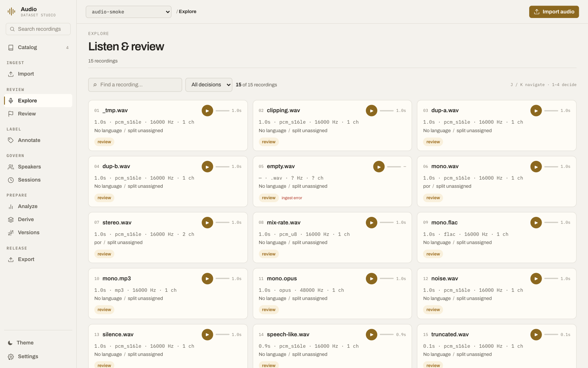Seek the dup-b.wav playback slider
588x368 pixels.
coord(222,167)
